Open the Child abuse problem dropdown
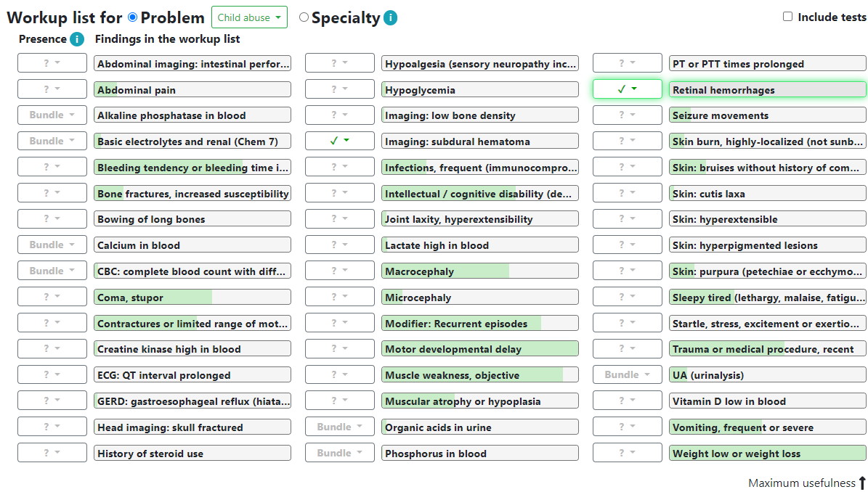This screenshot has width=868, height=492. point(249,17)
